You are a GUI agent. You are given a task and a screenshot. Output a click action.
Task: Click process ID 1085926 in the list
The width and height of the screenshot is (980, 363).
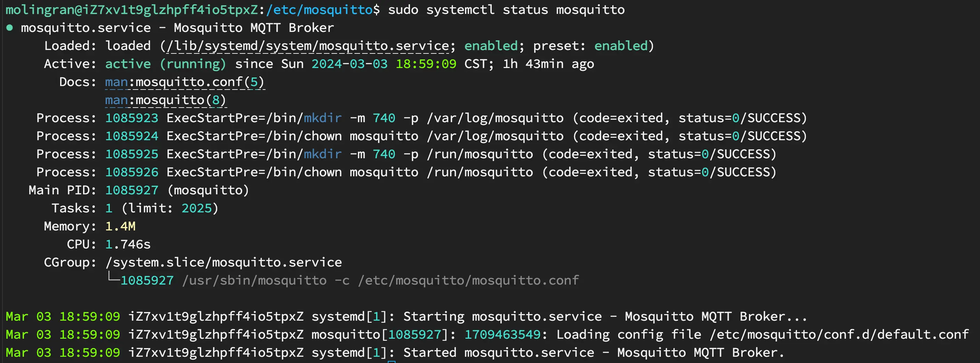point(132,172)
